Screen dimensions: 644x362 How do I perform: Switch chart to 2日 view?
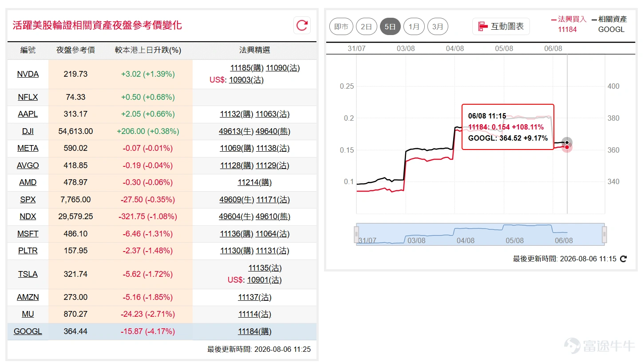click(367, 27)
